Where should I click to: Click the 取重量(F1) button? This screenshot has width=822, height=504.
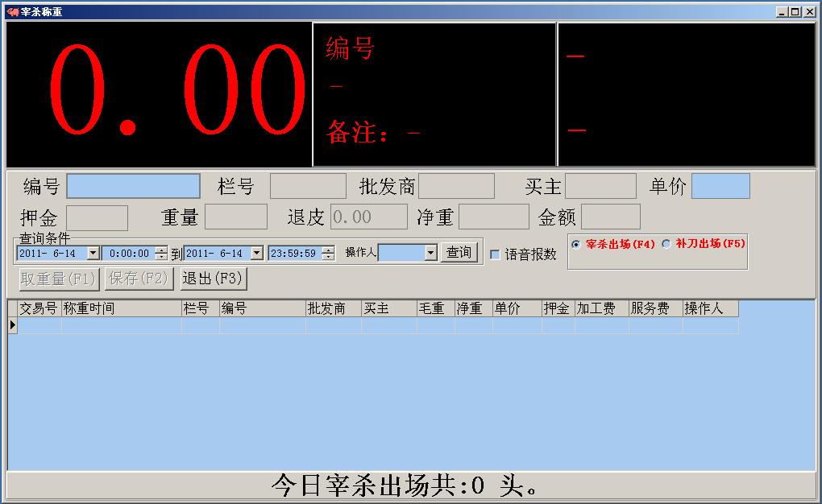click(58, 279)
